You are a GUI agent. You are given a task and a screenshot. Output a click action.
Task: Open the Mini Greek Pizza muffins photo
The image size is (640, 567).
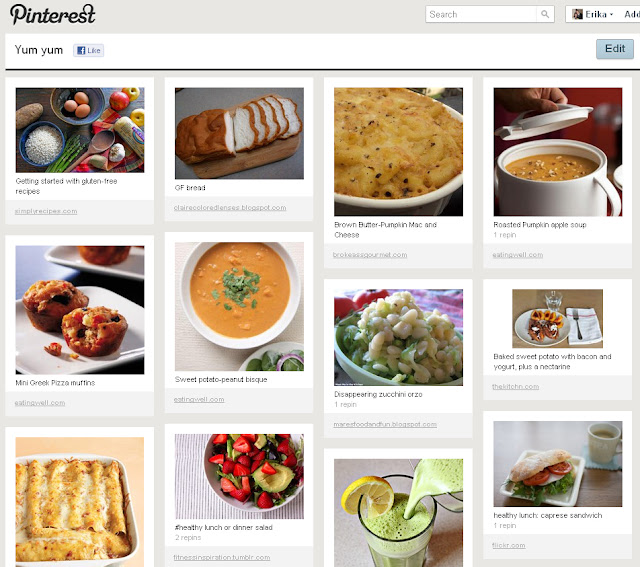[x=80, y=310]
